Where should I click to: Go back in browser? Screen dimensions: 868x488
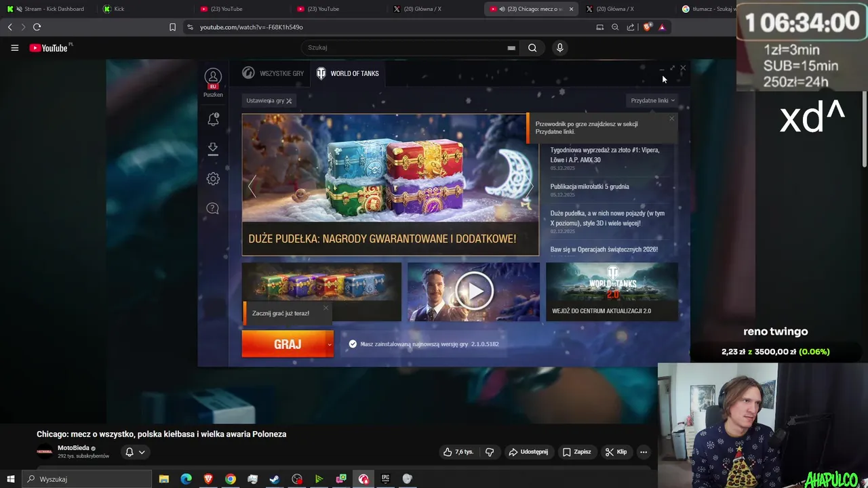(x=9, y=27)
